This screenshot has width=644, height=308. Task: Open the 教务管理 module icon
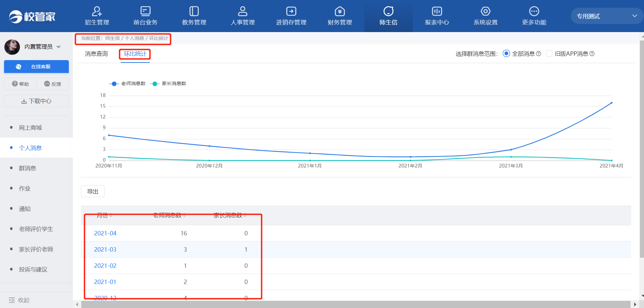tap(194, 11)
